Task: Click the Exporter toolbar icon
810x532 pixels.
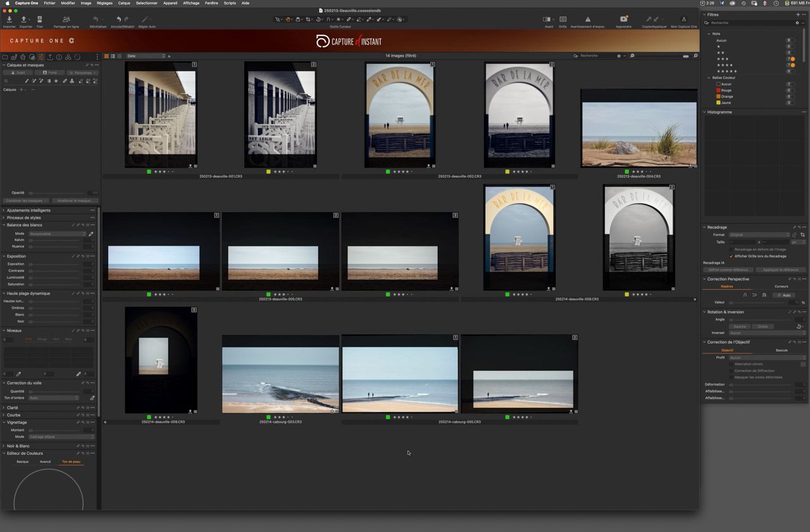Action: 24,20
